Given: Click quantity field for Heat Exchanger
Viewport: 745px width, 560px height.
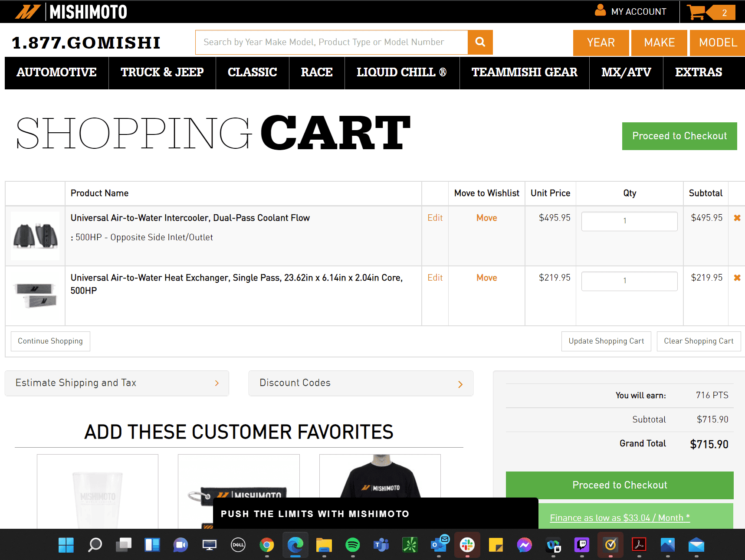Looking at the screenshot, I should pos(629,281).
